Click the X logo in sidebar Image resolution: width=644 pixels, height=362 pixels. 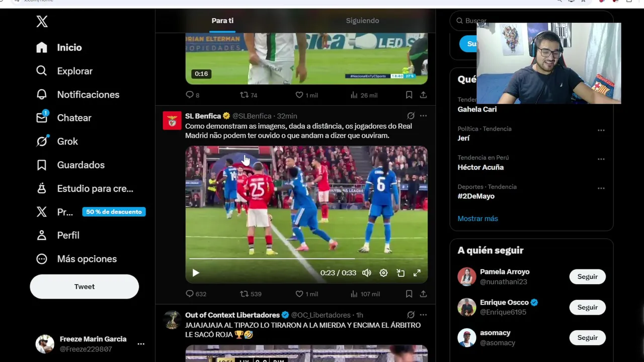(x=42, y=21)
